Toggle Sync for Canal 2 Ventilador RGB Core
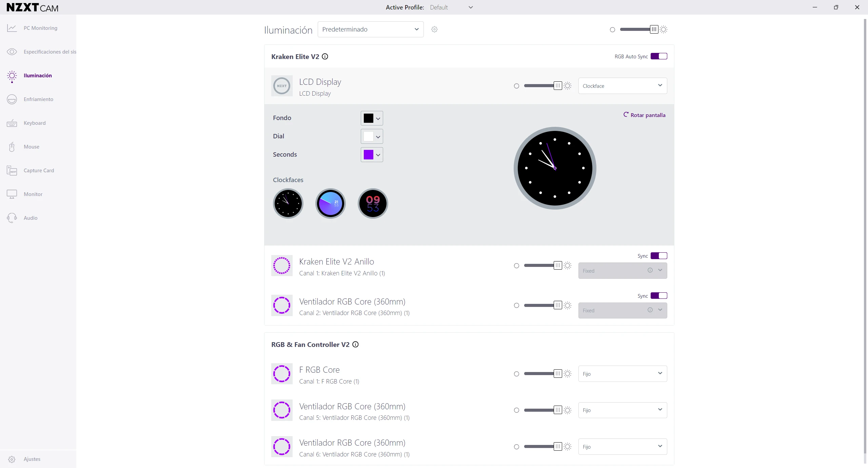The height and width of the screenshot is (468, 868). [659, 296]
